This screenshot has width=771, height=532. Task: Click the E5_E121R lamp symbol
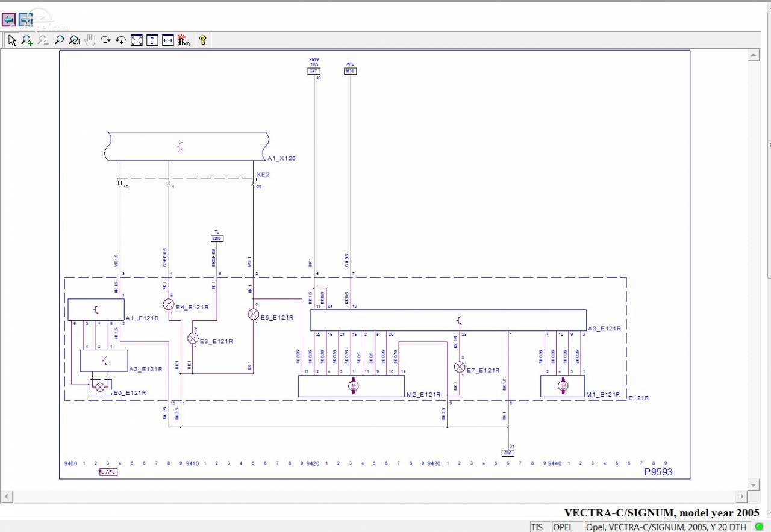[x=254, y=314]
